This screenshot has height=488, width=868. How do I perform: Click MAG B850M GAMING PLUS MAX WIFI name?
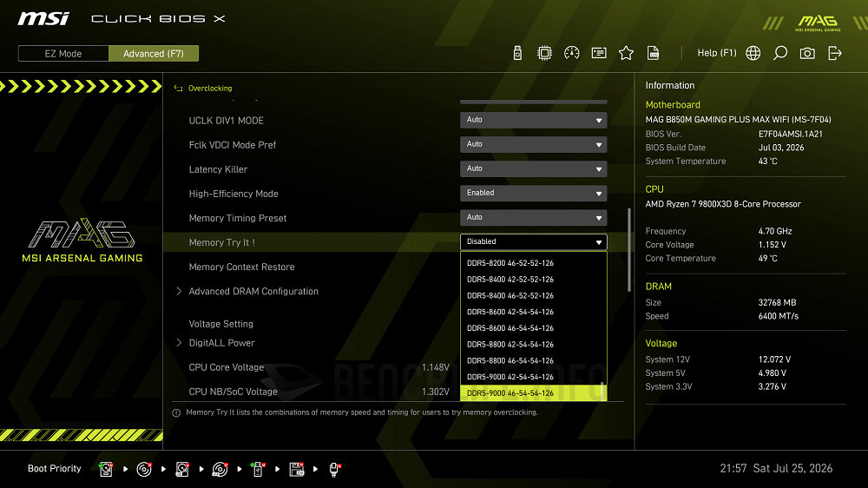[x=738, y=120]
